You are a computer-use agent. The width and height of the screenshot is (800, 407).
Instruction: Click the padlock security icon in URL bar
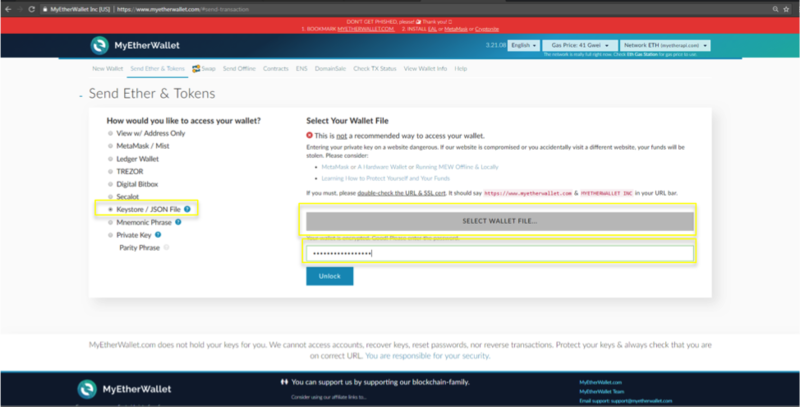[x=44, y=9]
